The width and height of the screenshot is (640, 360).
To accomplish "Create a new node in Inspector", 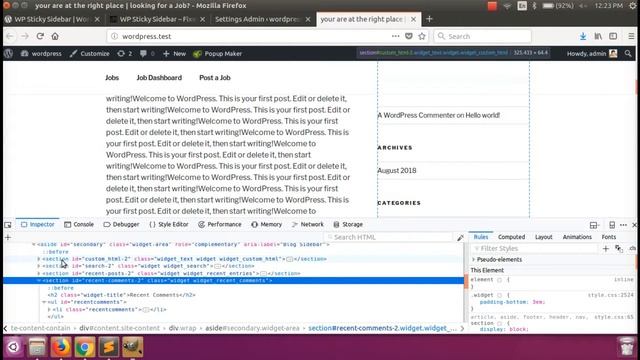I will [8, 237].
